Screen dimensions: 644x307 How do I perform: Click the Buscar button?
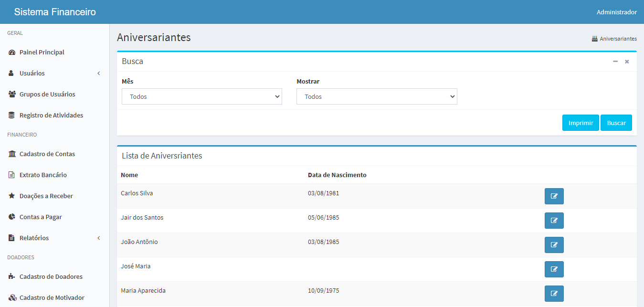click(616, 123)
